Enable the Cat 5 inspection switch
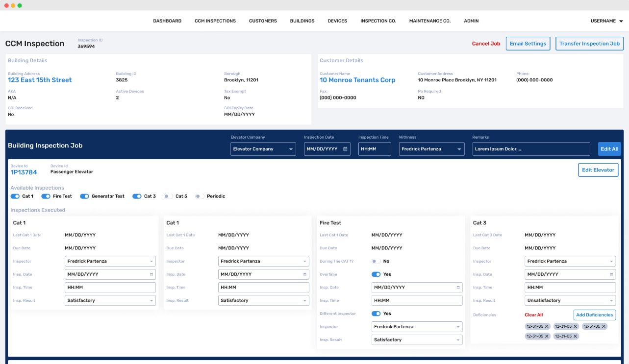The image size is (629, 364). (x=168, y=196)
